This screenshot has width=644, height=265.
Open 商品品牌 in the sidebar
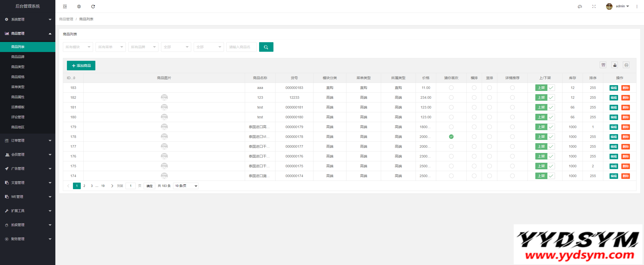pyautogui.click(x=18, y=57)
